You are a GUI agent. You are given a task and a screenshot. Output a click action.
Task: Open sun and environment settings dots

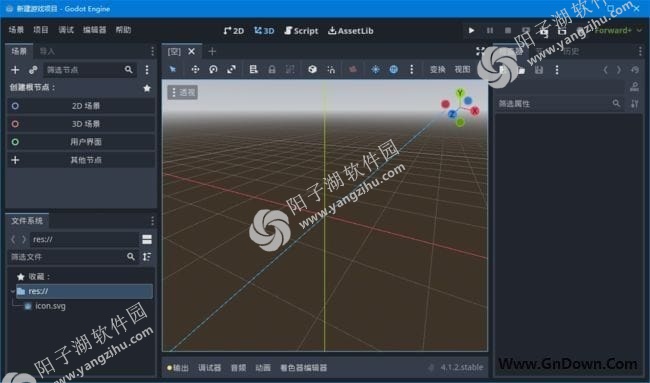(411, 69)
